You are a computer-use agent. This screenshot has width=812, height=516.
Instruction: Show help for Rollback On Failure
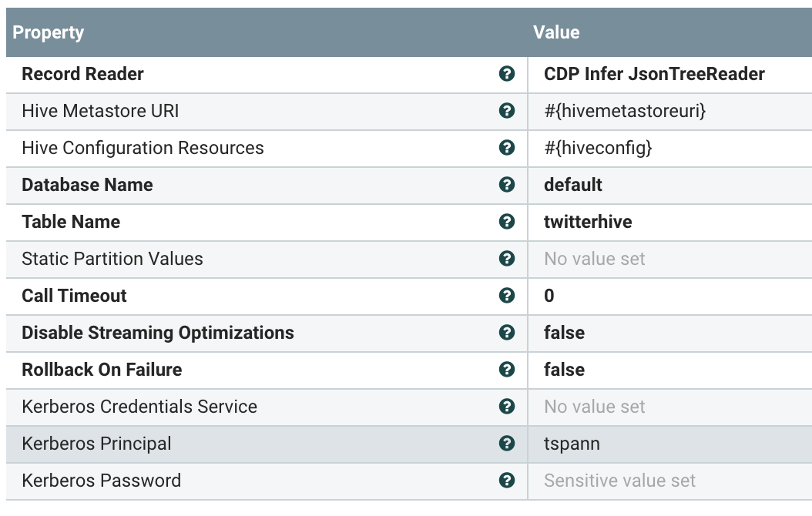(x=506, y=370)
